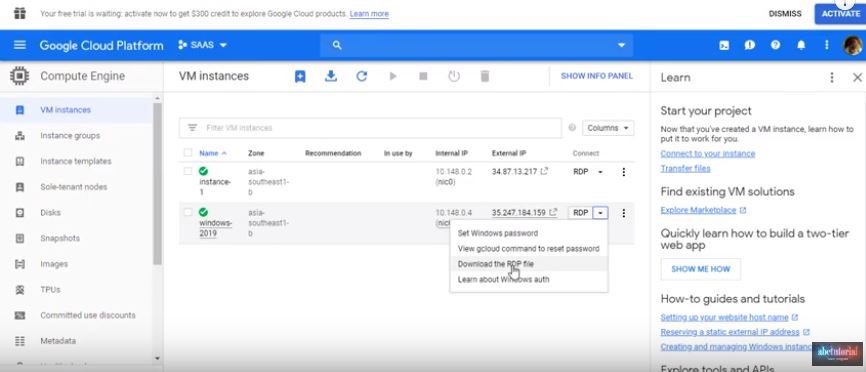The height and width of the screenshot is (372, 866).
Task: Collapse RDP dropdown arrow for windows-2019
Action: pos(600,213)
